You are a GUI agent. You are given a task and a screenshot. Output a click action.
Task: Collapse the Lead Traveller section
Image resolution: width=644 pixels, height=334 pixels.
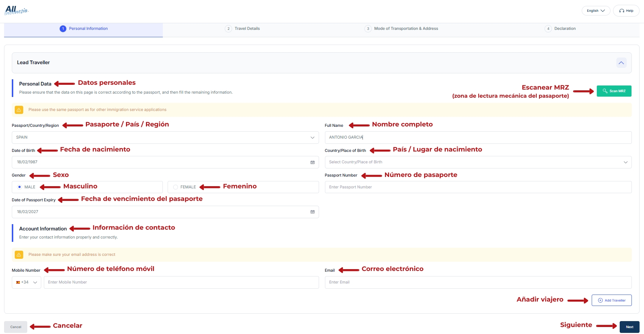(x=621, y=63)
